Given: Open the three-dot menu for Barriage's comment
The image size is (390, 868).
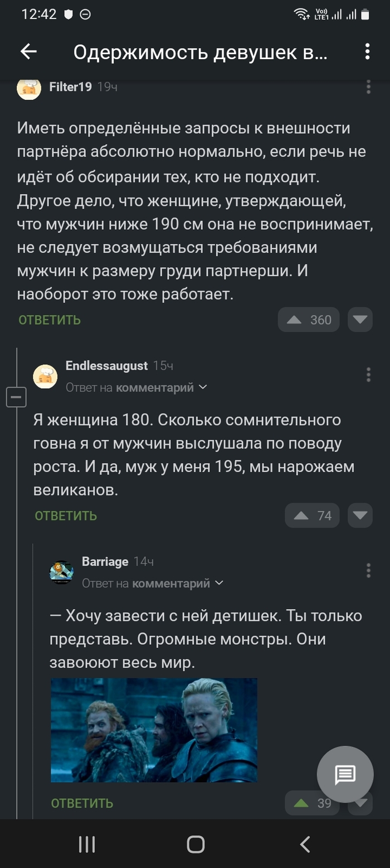Looking at the screenshot, I should pyautogui.click(x=368, y=571).
